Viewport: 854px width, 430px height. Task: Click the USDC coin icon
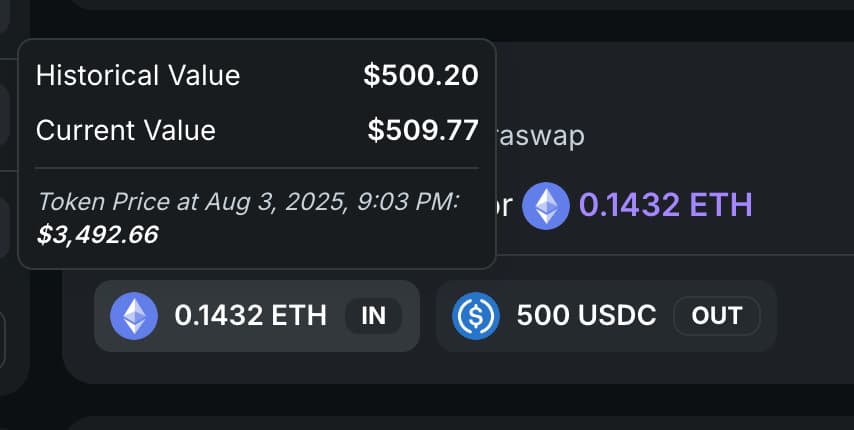tap(475, 316)
